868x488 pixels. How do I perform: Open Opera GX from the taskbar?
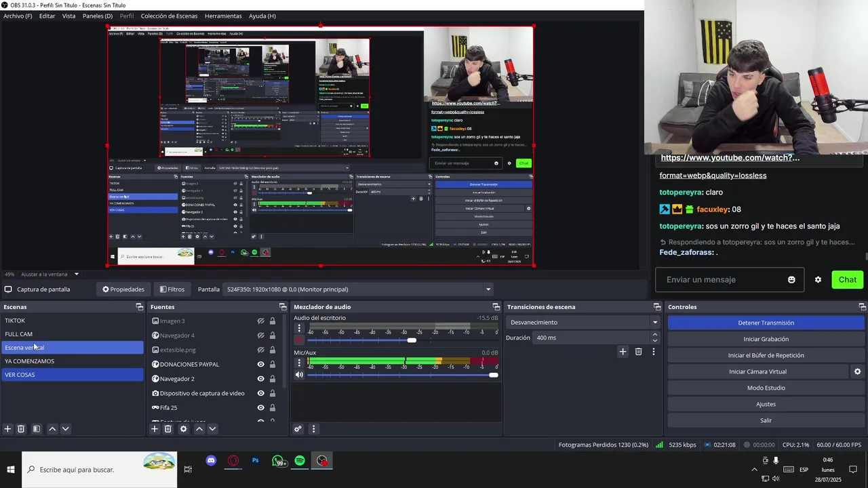(x=233, y=461)
